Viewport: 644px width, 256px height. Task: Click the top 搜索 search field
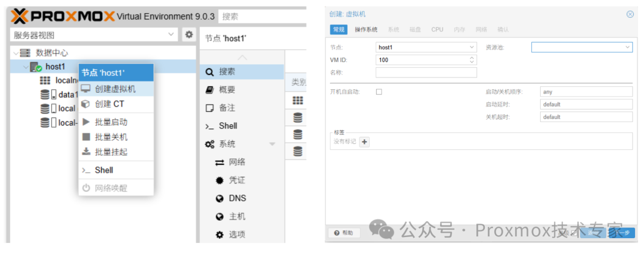click(x=263, y=17)
